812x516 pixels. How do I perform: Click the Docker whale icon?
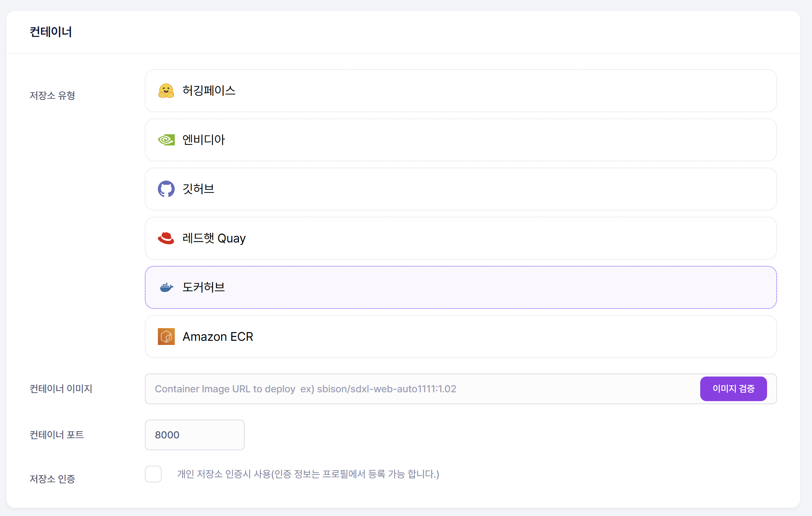(166, 287)
